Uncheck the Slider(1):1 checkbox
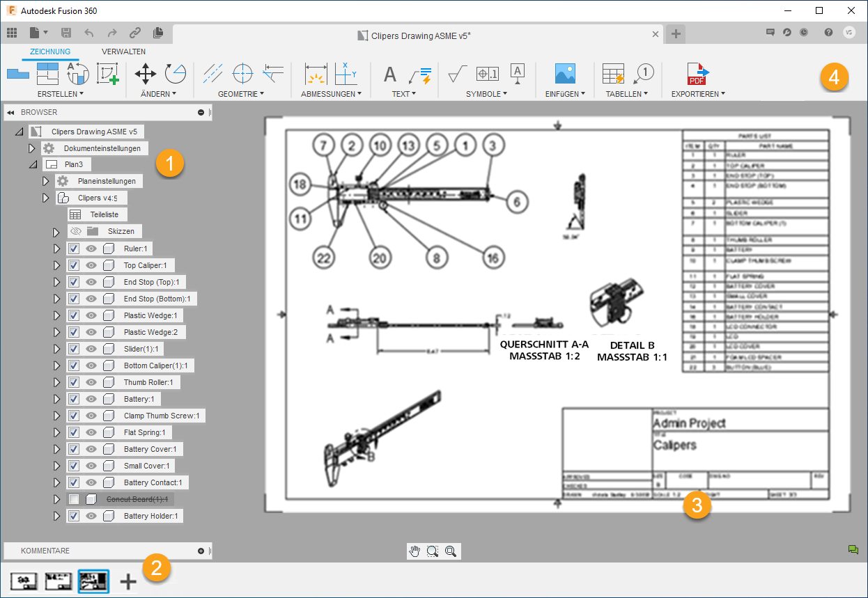Image resolution: width=868 pixels, height=598 pixels. click(x=74, y=349)
